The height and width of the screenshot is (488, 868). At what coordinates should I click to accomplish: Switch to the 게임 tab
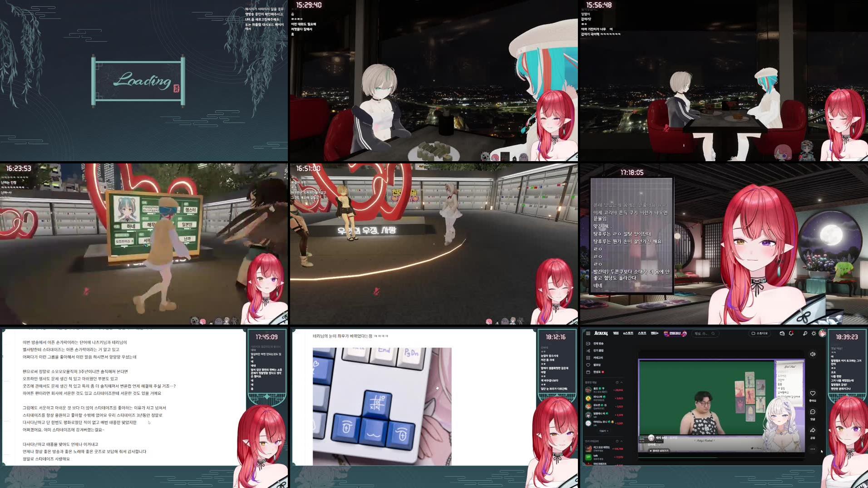(x=616, y=334)
